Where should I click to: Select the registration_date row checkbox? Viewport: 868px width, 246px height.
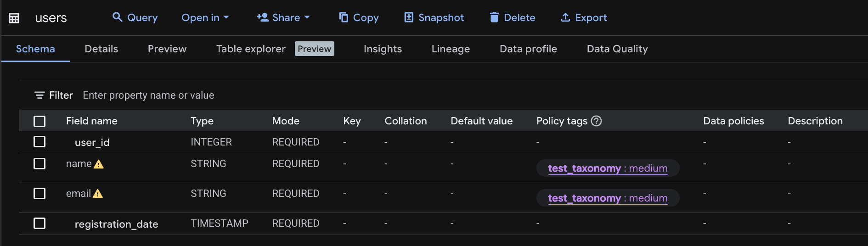coord(39,224)
